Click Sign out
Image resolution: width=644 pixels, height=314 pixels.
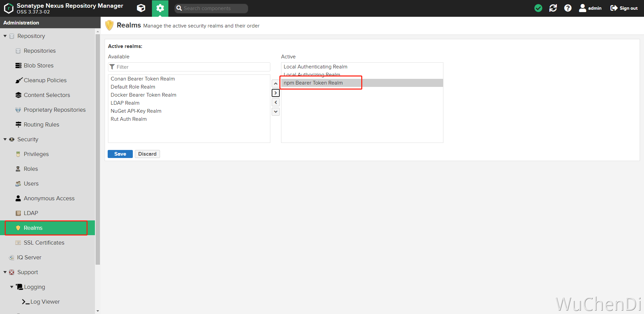pos(624,8)
